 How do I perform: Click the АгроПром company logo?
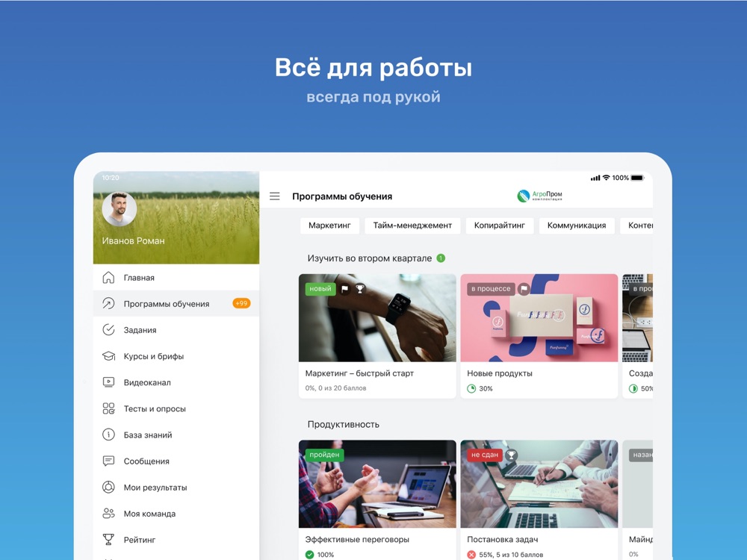point(540,195)
